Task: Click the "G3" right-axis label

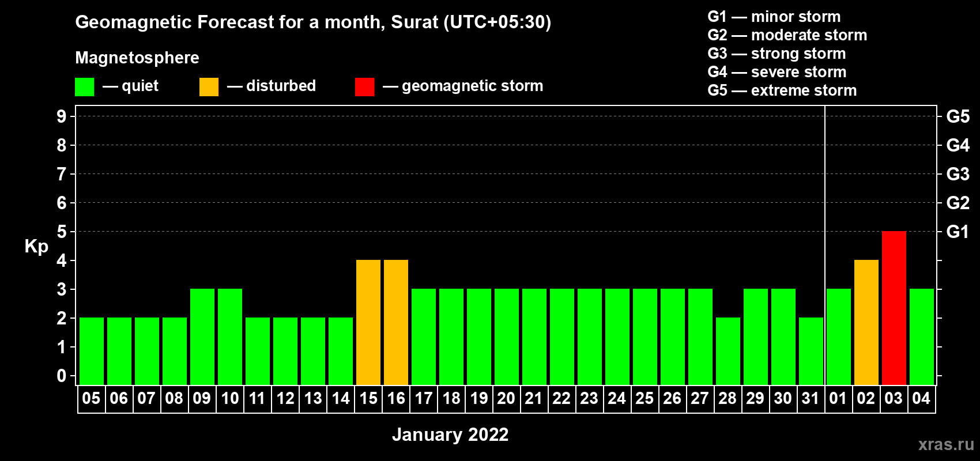Action: (958, 174)
